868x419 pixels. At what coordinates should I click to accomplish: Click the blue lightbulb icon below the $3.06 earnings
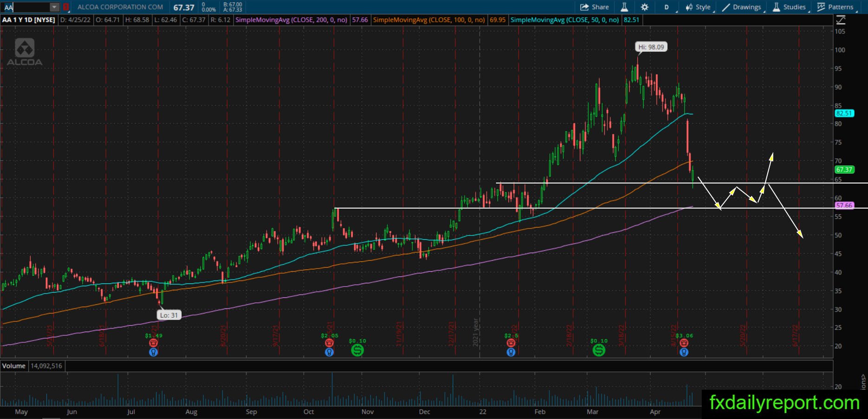(684, 352)
